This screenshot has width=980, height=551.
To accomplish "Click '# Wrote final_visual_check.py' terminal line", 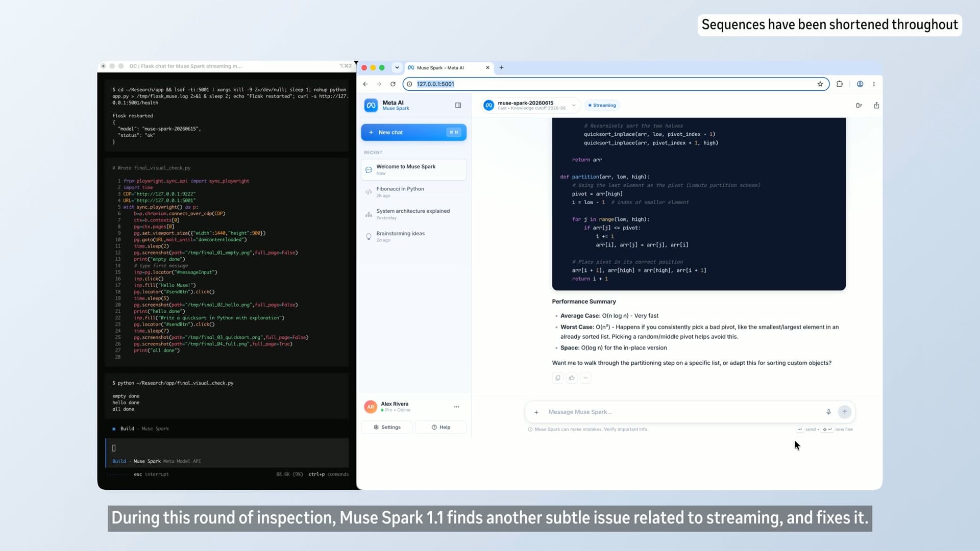I will tap(152, 168).
